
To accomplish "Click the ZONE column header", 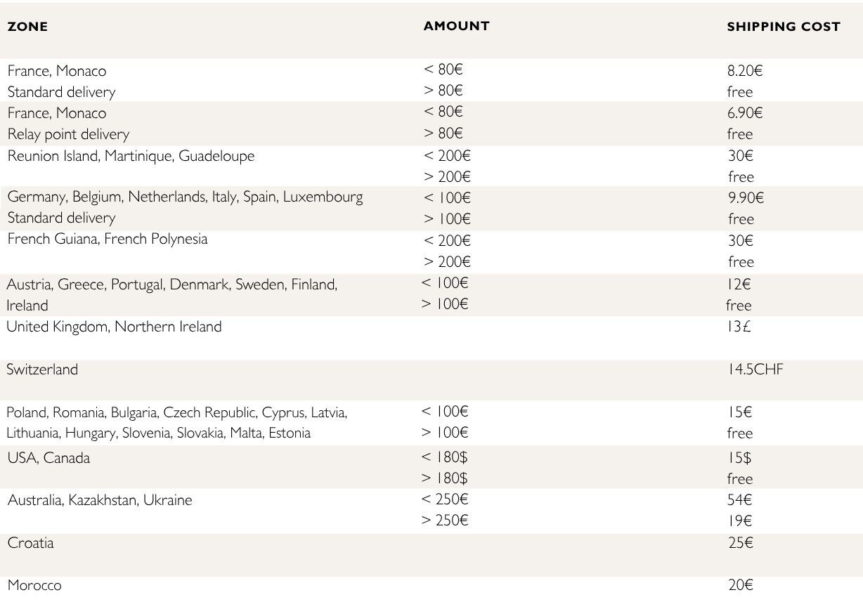I will click(x=27, y=27).
